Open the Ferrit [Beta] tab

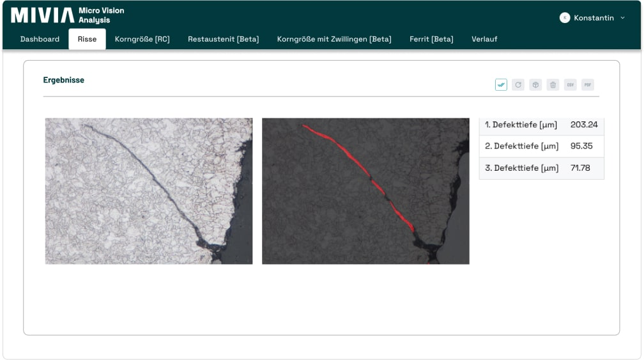point(431,39)
